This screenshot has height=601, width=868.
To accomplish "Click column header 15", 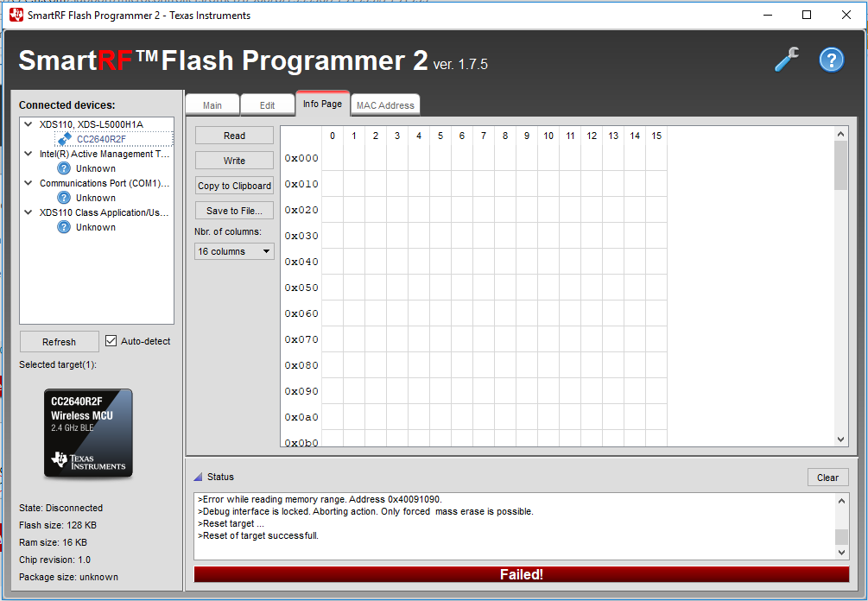I will [656, 136].
